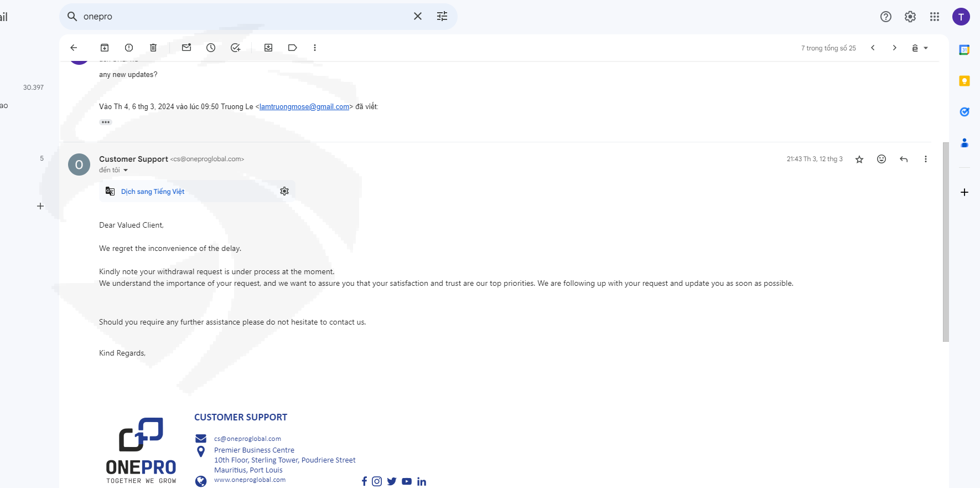Image resolution: width=980 pixels, height=488 pixels.
Task: Add this email to Tasks
Action: pos(235,48)
